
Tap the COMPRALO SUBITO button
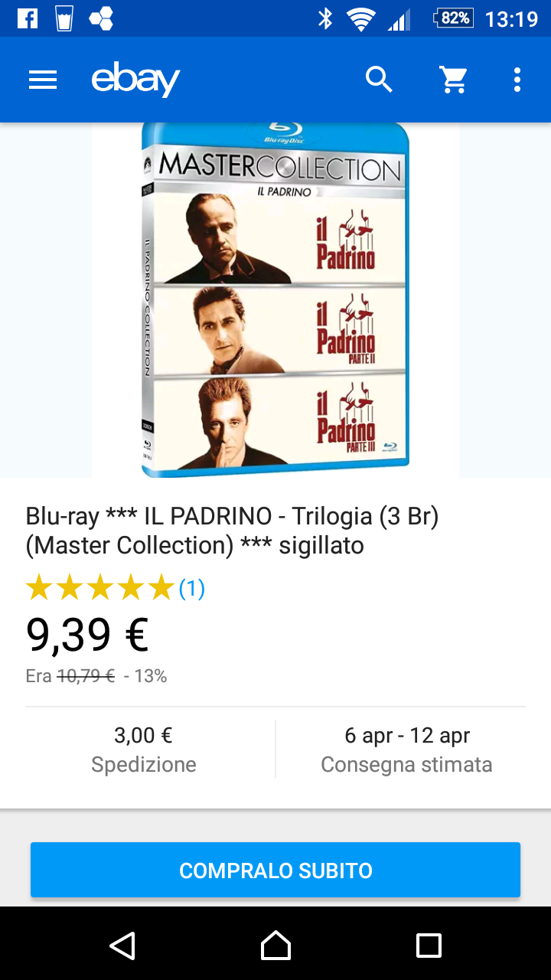coord(275,870)
